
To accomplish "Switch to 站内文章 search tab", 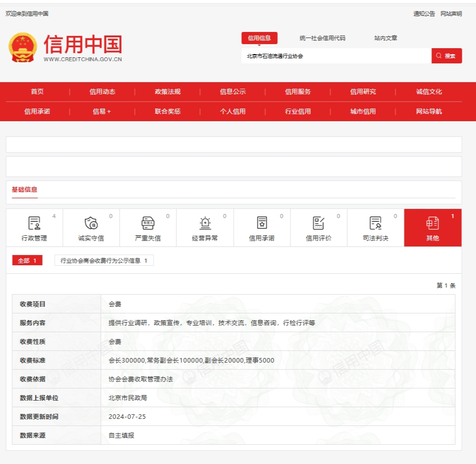I will tap(386, 38).
